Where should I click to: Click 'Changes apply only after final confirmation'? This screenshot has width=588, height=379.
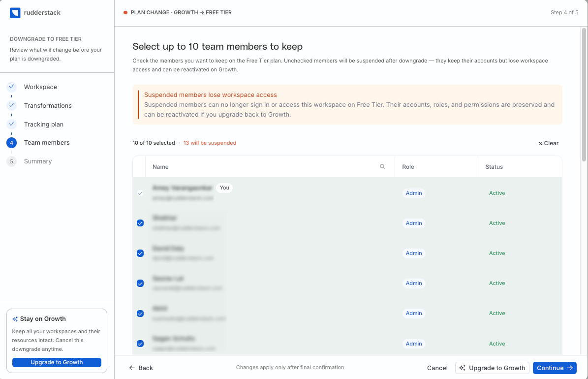(290, 368)
